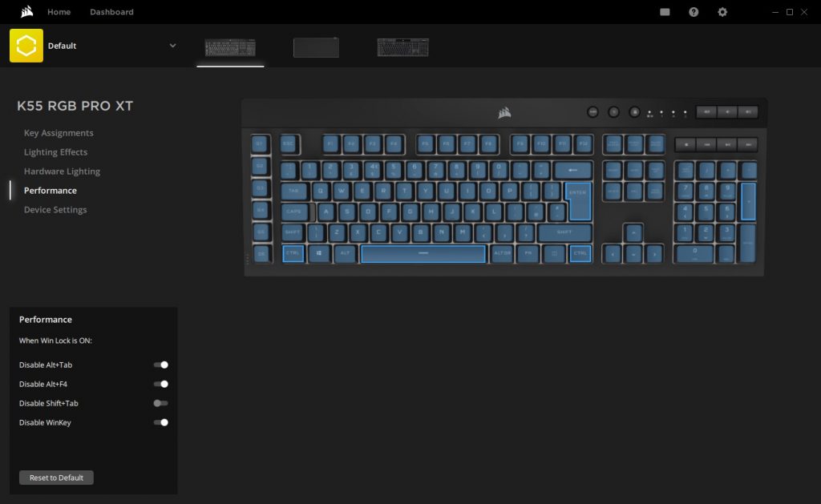Select the G1 macro key

[261, 144]
